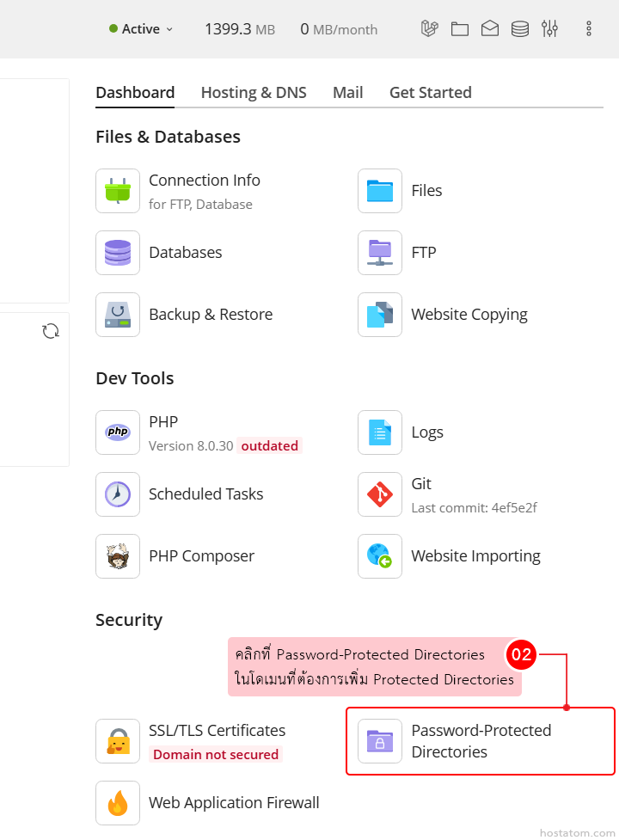Click the mail envelope icon in header

(x=490, y=28)
